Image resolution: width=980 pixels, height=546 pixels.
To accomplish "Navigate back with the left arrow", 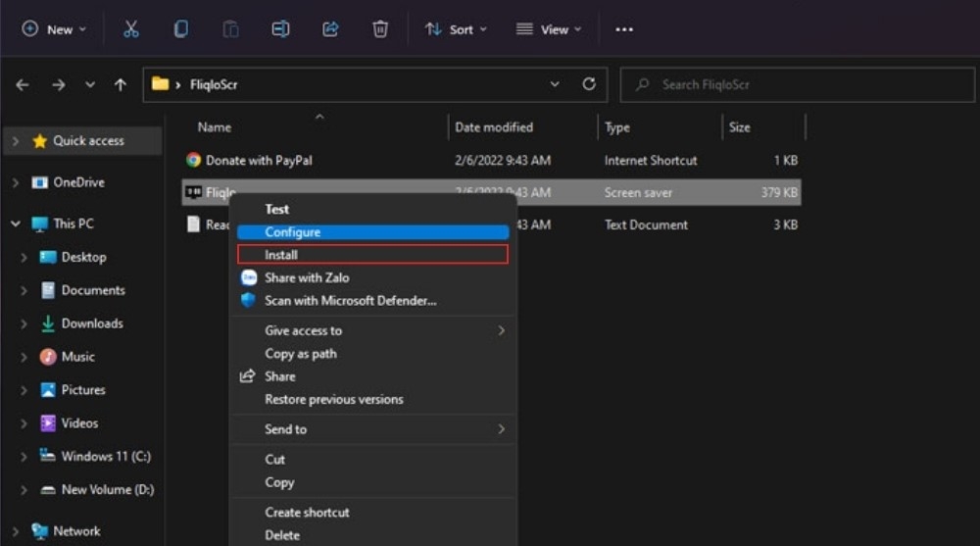I will pos(23,84).
